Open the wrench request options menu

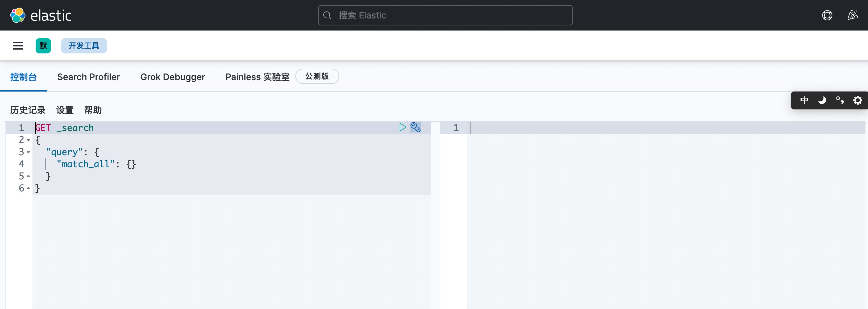[416, 127]
